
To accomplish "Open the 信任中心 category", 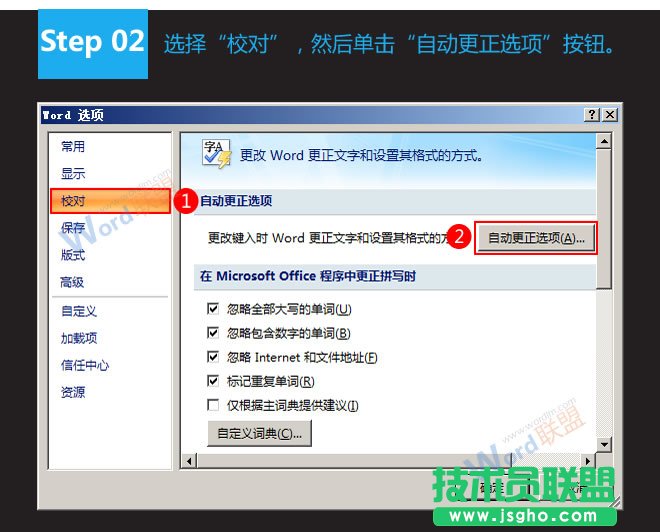I will pos(85,365).
